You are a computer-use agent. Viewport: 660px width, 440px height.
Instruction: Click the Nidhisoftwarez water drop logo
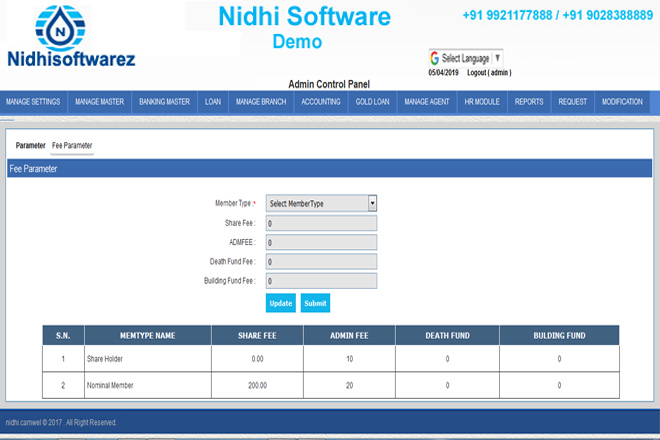point(60,28)
